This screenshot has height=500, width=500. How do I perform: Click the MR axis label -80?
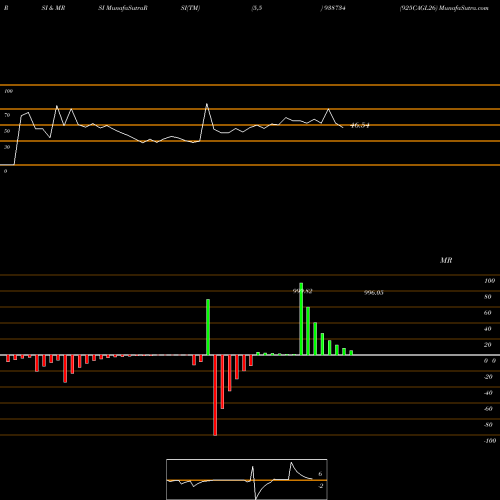coord(488,425)
